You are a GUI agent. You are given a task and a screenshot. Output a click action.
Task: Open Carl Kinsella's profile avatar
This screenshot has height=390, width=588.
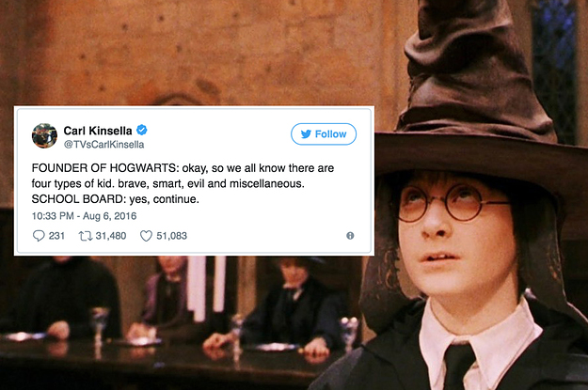tap(44, 135)
